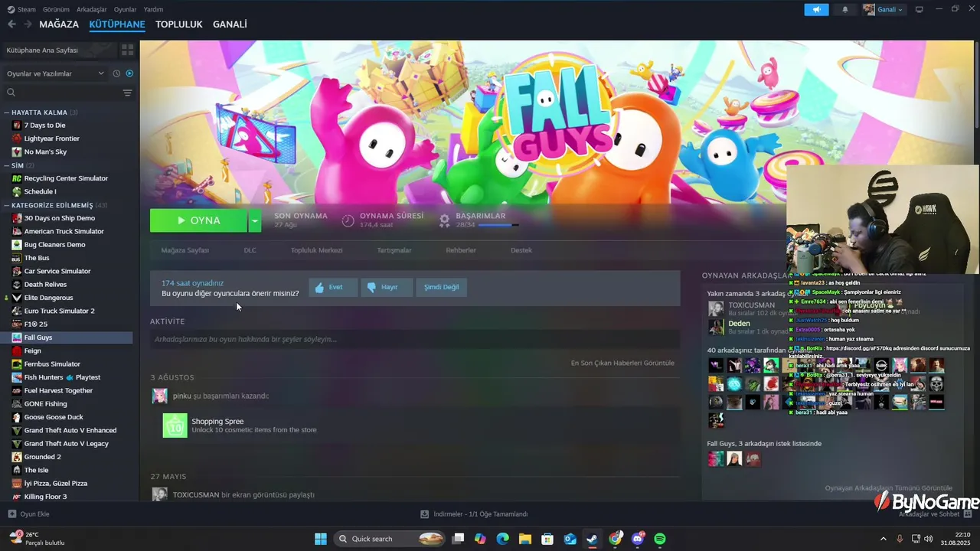Open the Görünüm menu
The image size is (980, 551).
coord(56,9)
